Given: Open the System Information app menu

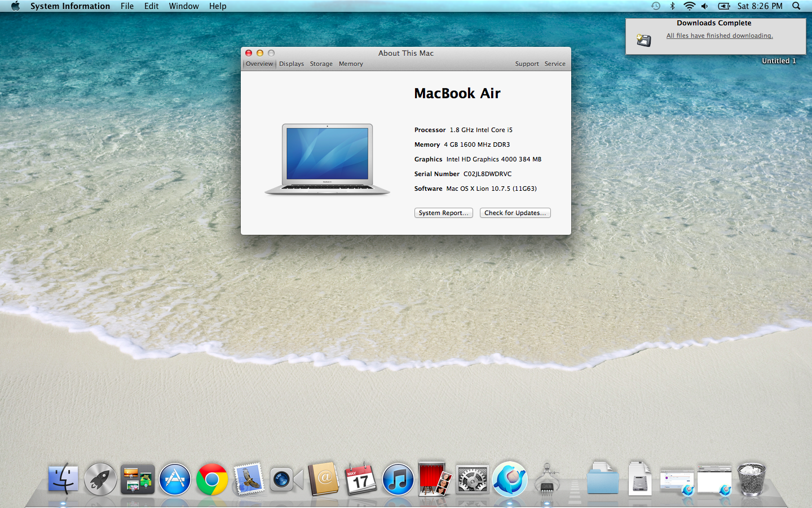Looking at the screenshot, I should [70, 6].
